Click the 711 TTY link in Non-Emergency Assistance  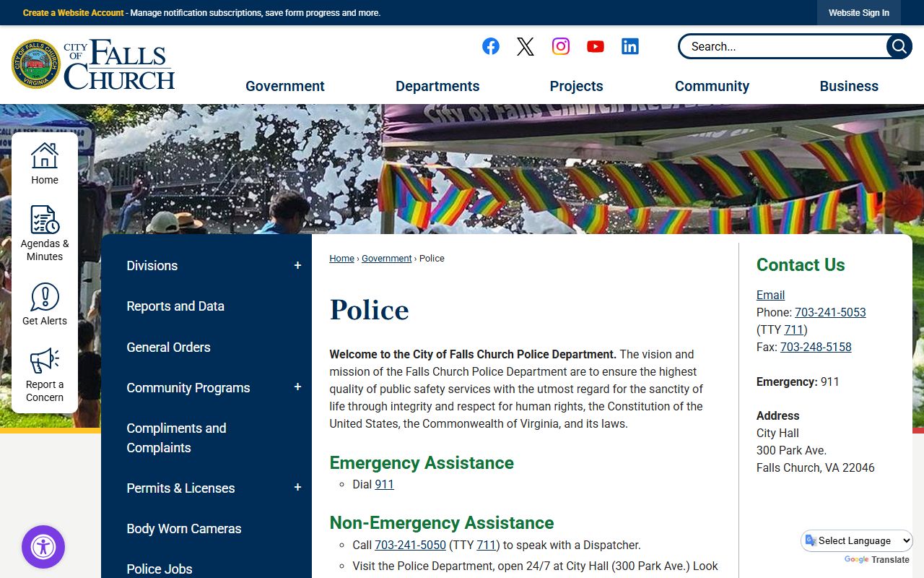tap(487, 545)
